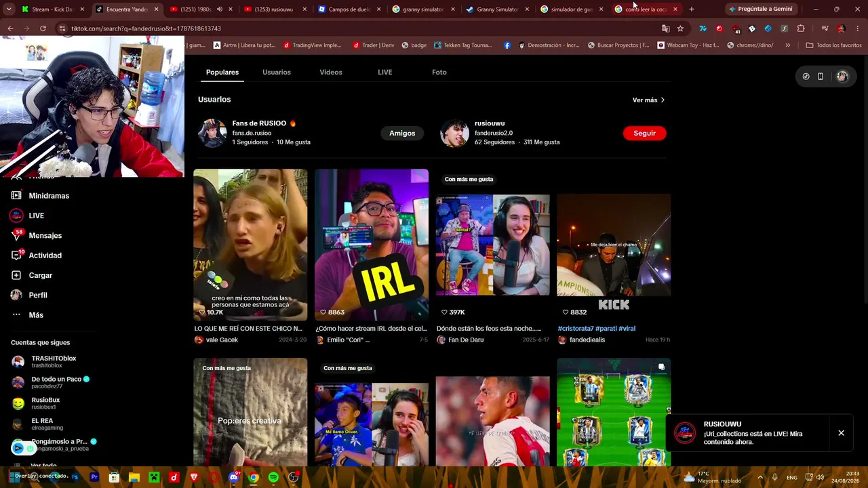Reload the TikTok page
Image resolution: width=868 pixels, height=488 pixels.
[x=43, y=28]
